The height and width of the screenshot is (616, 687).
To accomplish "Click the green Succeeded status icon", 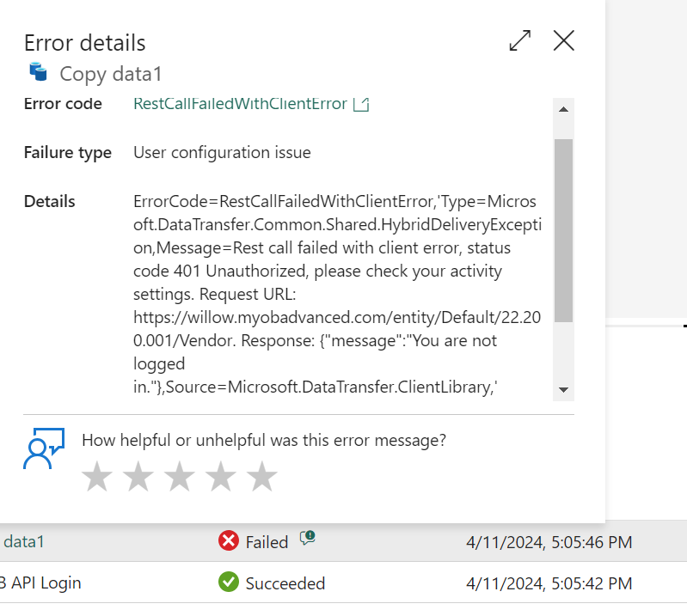I will click(x=228, y=582).
